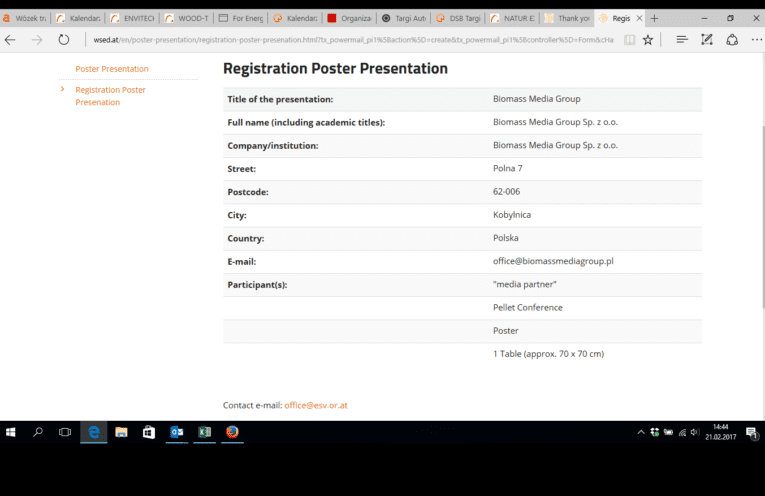Click the Pellet Conference entry
Image resolution: width=765 pixels, height=496 pixels.
[x=527, y=308]
